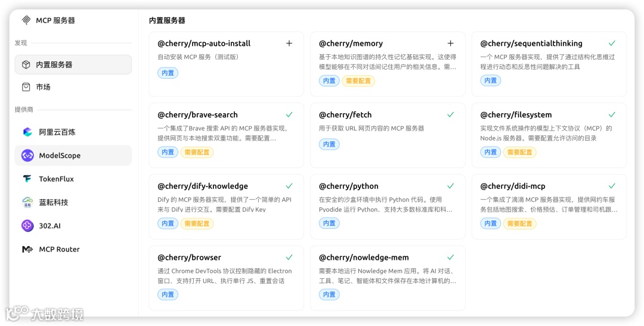
Task: Click the @cherry/memory title
Action: click(x=351, y=44)
